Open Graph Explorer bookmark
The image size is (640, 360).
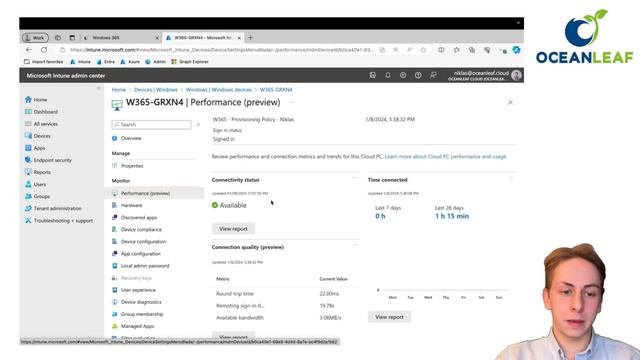pos(190,62)
